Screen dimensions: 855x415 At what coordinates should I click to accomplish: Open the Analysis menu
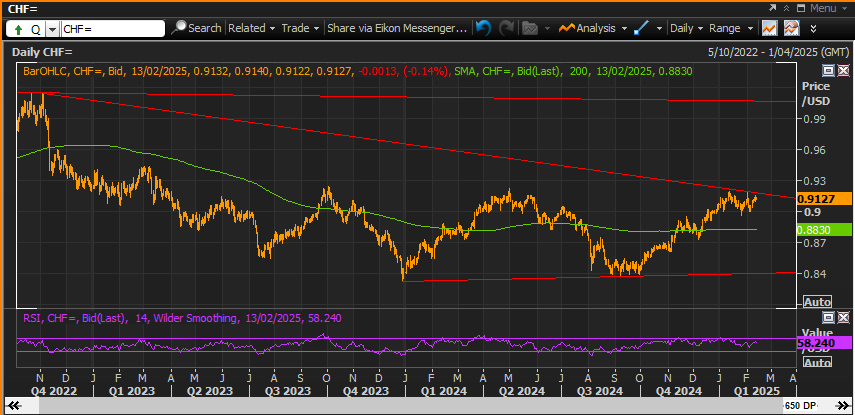(592, 28)
